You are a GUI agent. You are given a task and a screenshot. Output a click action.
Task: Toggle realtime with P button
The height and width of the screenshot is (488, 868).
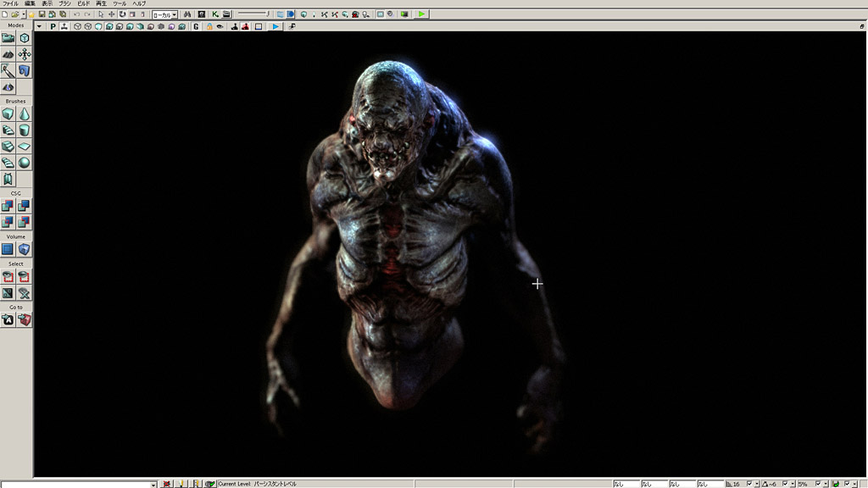coord(53,26)
